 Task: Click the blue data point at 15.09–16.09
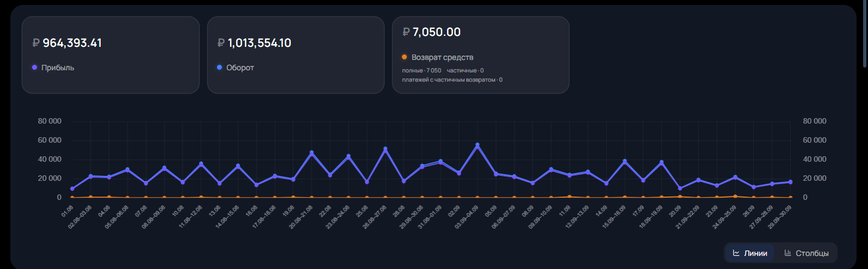[624, 162]
